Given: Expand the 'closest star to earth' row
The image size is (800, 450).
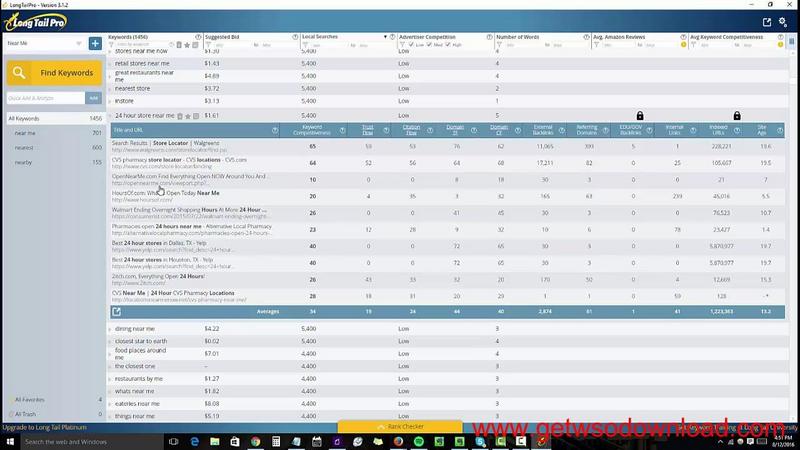Looking at the screenshot, I should [110, 341].
